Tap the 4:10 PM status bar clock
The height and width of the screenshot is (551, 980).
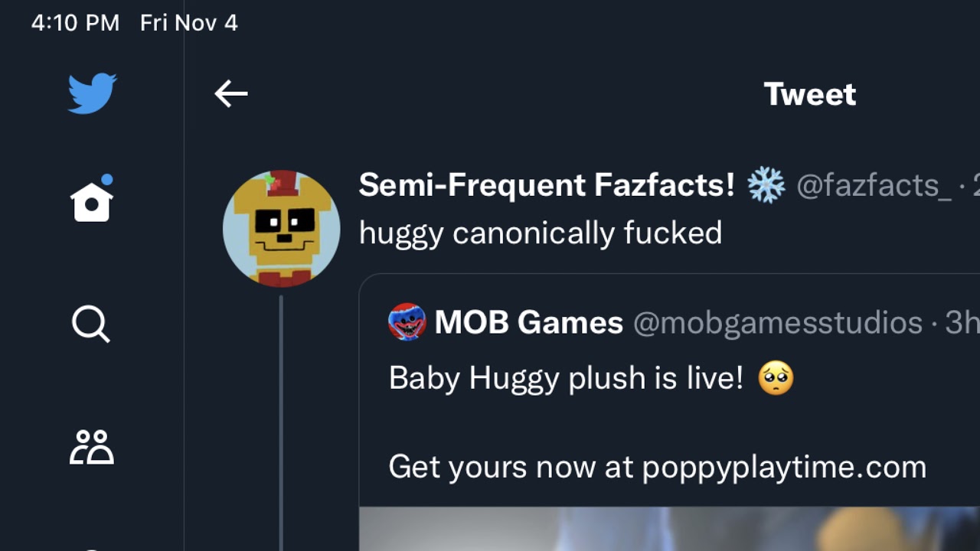75,23
